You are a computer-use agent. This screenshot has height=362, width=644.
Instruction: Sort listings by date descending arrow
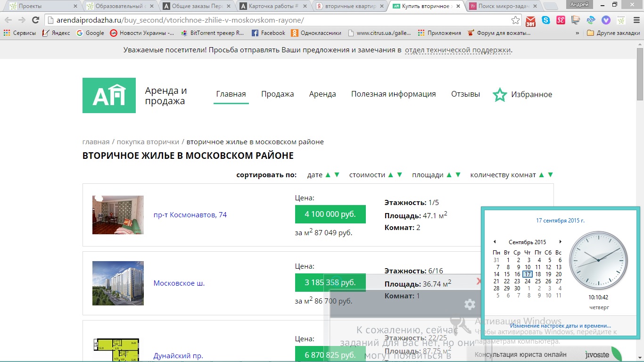[x=337, y=175]
